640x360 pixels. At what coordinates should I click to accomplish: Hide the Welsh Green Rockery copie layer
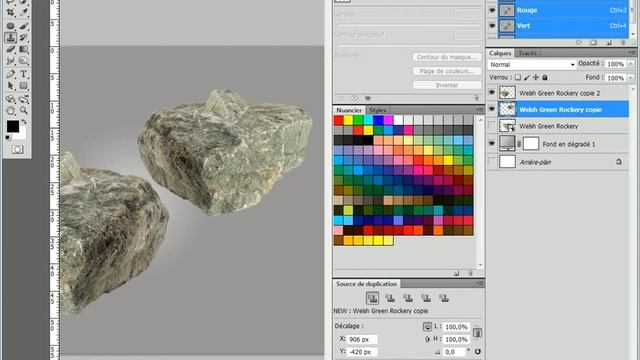(492, 109)
